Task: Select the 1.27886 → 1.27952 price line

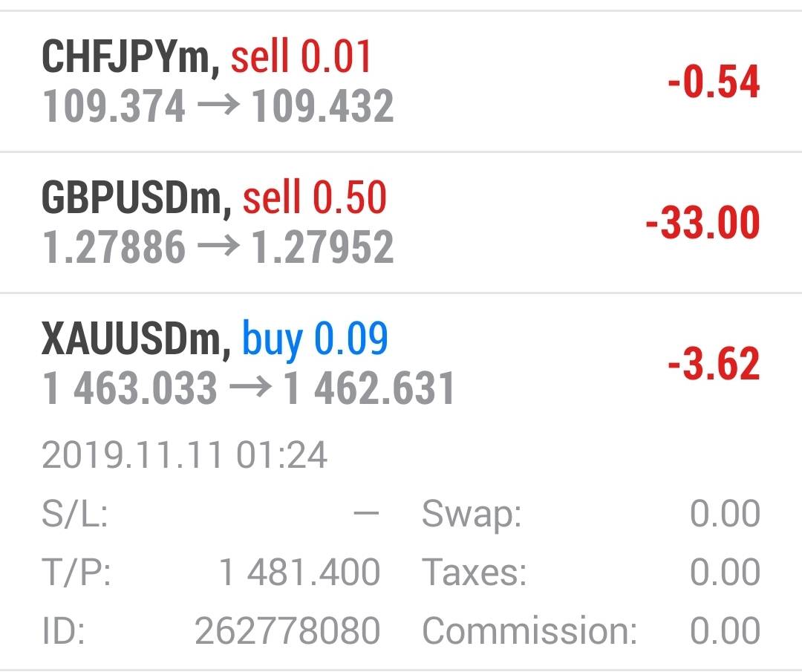Action: (x=218, y=248)
